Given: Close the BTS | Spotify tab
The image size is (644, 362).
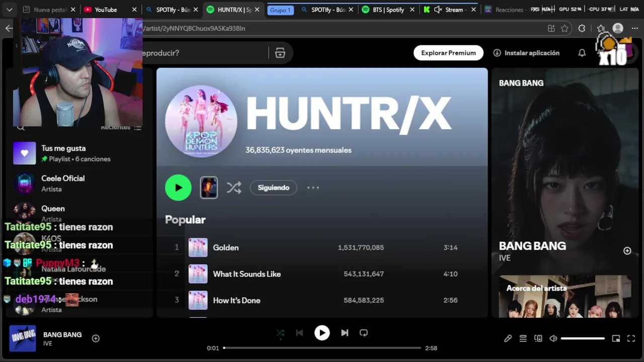Looking at the screenshot, I should point(412,10).
